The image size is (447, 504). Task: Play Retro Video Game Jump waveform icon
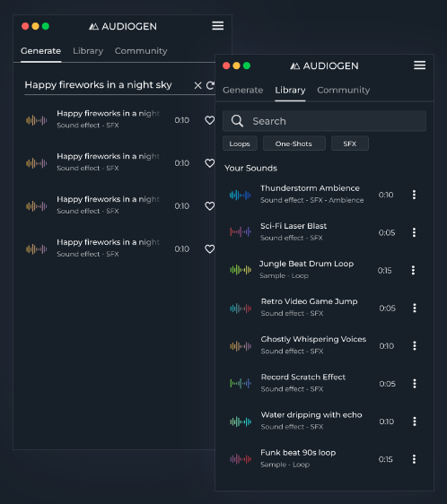[241, 308]
